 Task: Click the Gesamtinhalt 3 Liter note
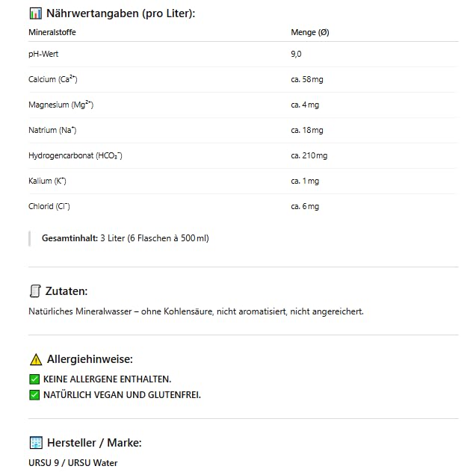[125, 238]
